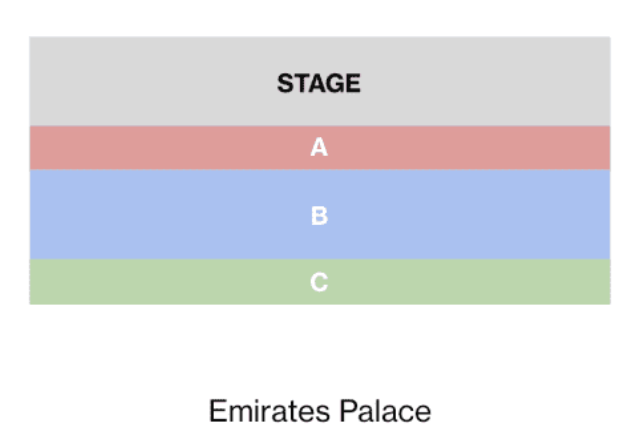Screen dimensions: 644x448
Task: Choose seating in rear section C
Action: [x=450, y=283]
